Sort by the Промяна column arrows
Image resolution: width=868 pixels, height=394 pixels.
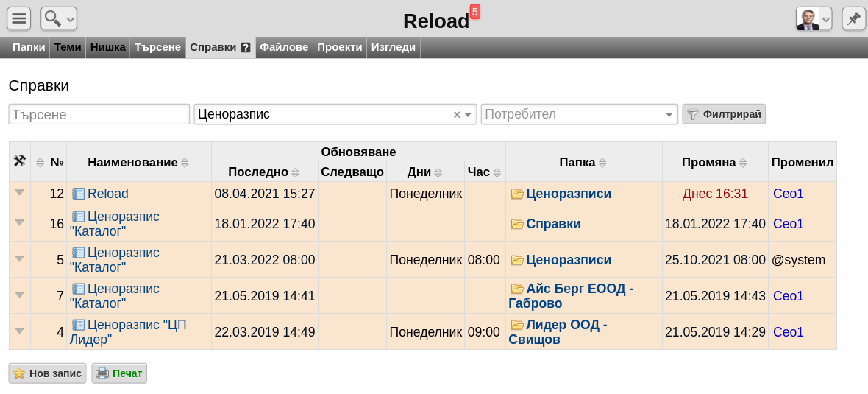742,163
